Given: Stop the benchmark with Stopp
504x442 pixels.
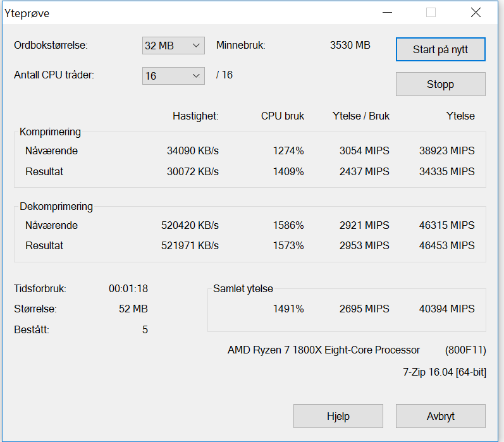Looking at the screenshot, I should [x=440, y=84].
